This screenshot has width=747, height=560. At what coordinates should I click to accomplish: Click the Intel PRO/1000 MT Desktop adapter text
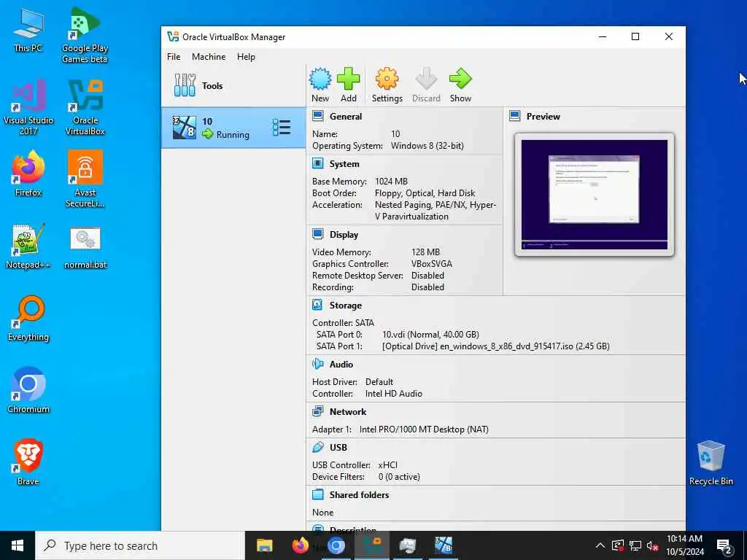click(424, 429)
